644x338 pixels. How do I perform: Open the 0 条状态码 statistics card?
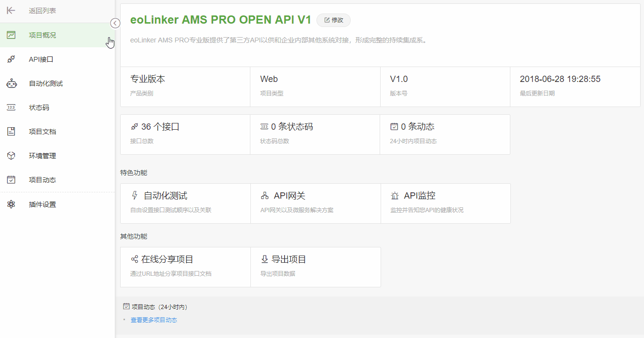pos(315,135)
